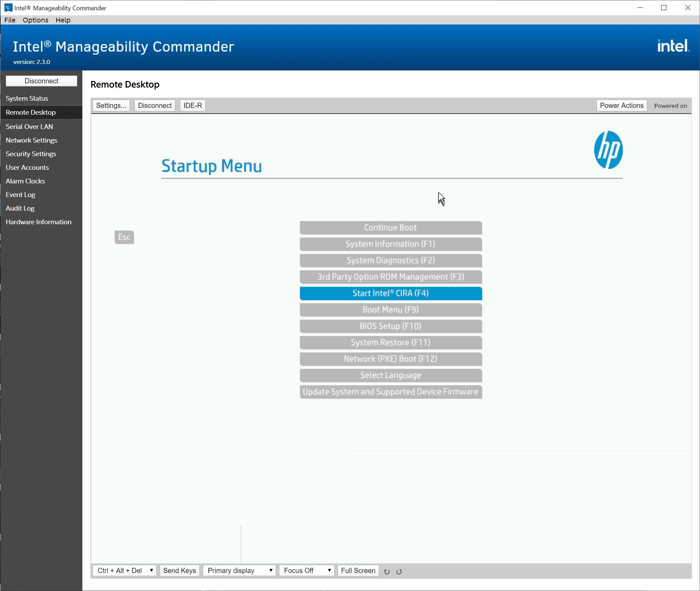Select Start Intel CIRA (F4)
Screen dimensions: 700x591
(391, 293)
